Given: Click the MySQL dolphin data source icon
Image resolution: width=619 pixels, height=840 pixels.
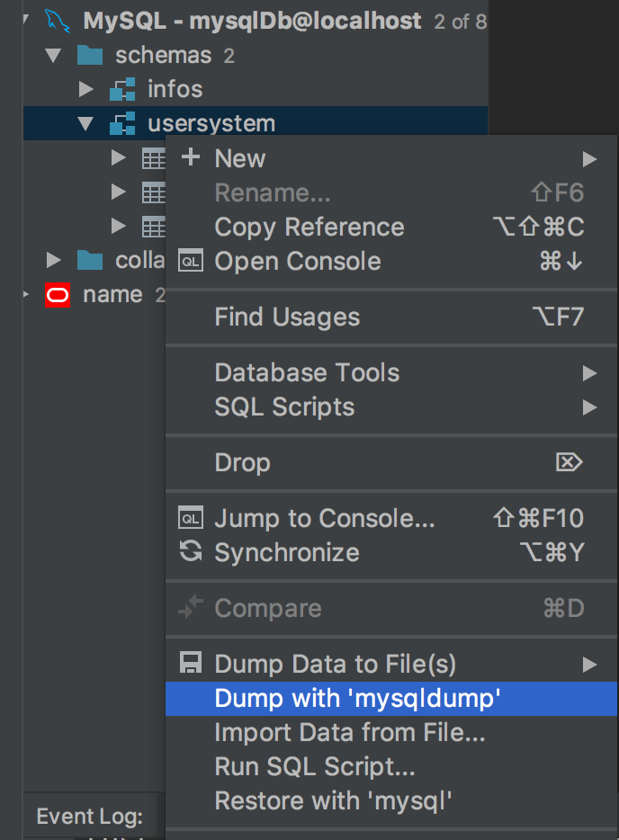Looking at the screenshot, I should (x=58, y=22).
